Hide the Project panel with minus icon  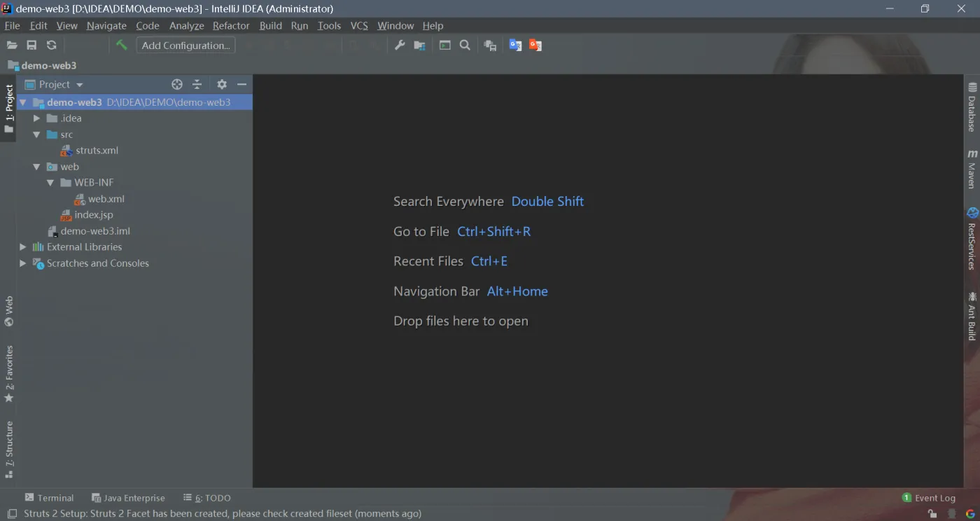[x=242, y=84]
